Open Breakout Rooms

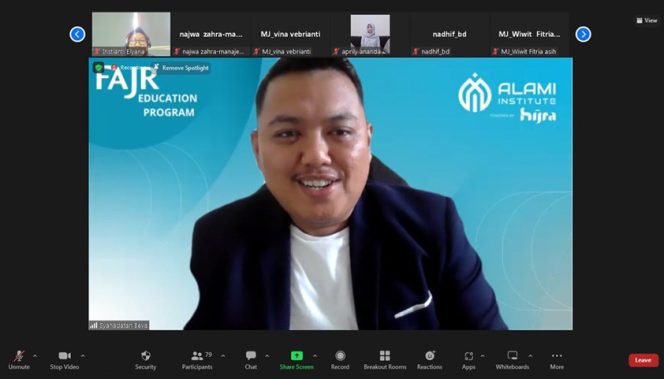(385, 360)
